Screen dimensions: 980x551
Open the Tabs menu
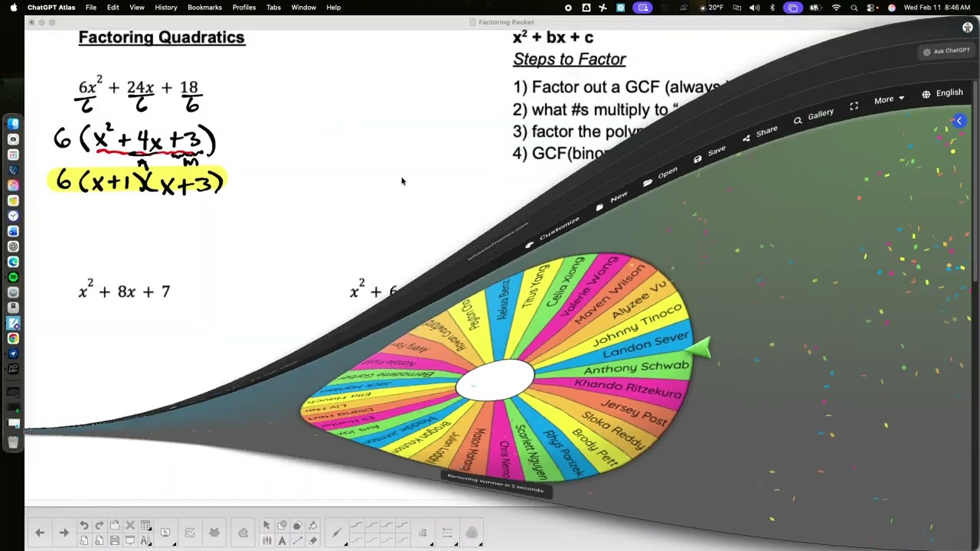(273, 8)
